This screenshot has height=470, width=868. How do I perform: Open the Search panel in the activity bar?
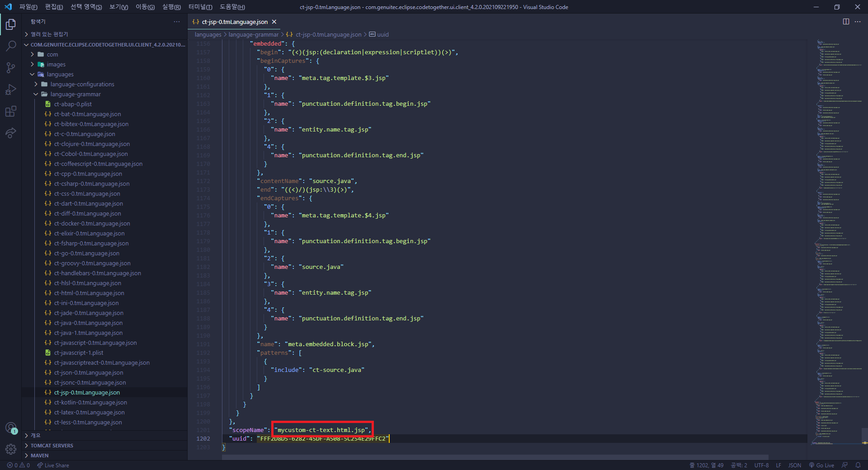point(10,46)
